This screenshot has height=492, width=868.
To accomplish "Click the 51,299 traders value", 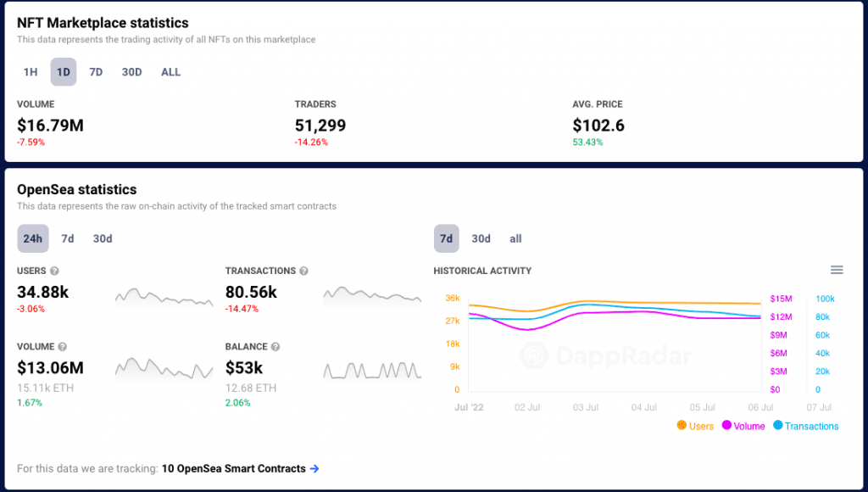I will click(320, 126).
